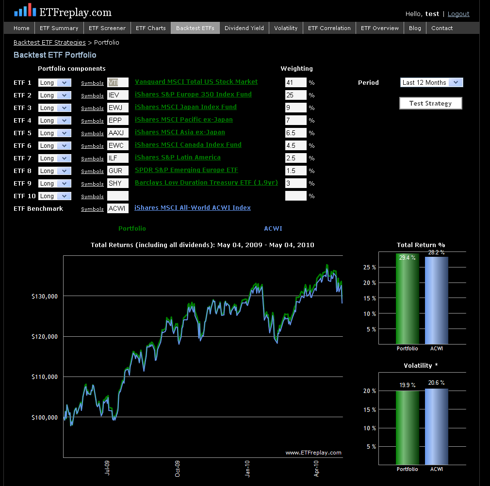Click the empty ETF 10 weighting field

point(296,196)
